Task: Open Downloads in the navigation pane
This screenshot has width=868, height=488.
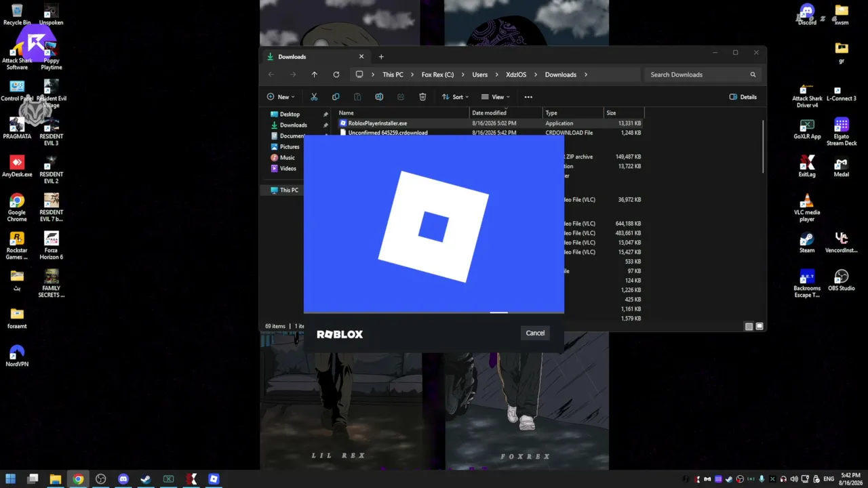Action: pos(294,125)
